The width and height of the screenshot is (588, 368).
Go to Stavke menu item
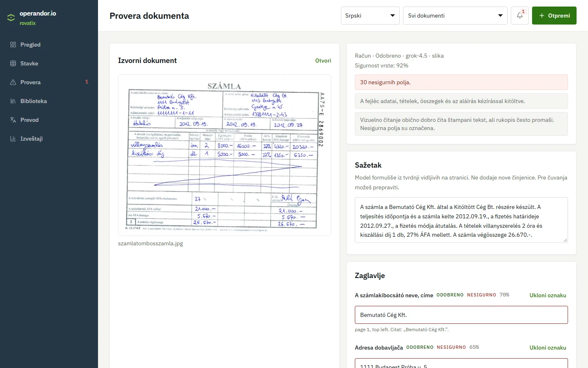coord(49,63)
